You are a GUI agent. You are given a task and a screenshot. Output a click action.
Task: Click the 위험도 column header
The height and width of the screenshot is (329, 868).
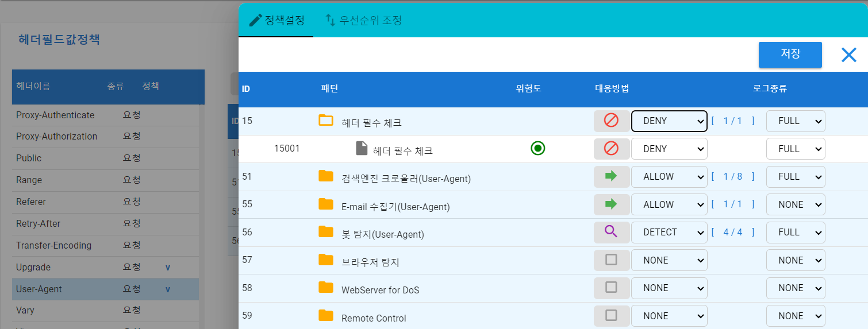click(x=529, y=89)
